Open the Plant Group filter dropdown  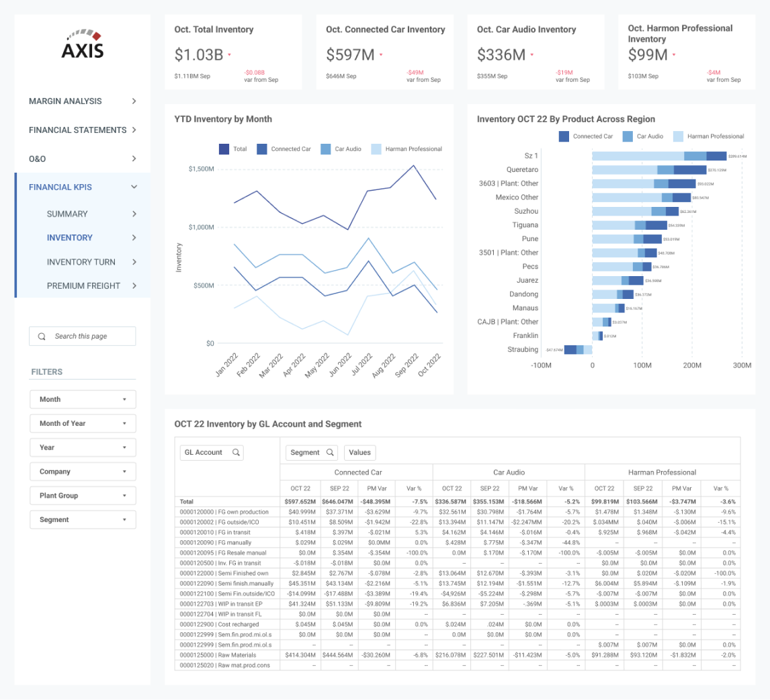point(83,495)
